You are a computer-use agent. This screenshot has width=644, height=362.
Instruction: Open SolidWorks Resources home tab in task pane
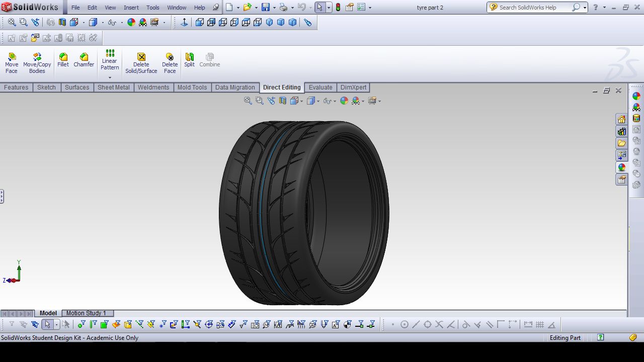click(x=622, y=119)
